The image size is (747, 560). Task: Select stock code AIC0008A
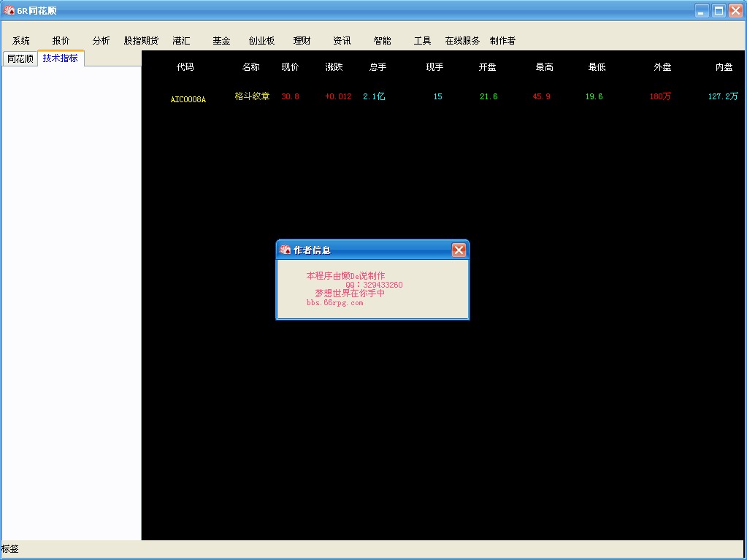[188, 99]
